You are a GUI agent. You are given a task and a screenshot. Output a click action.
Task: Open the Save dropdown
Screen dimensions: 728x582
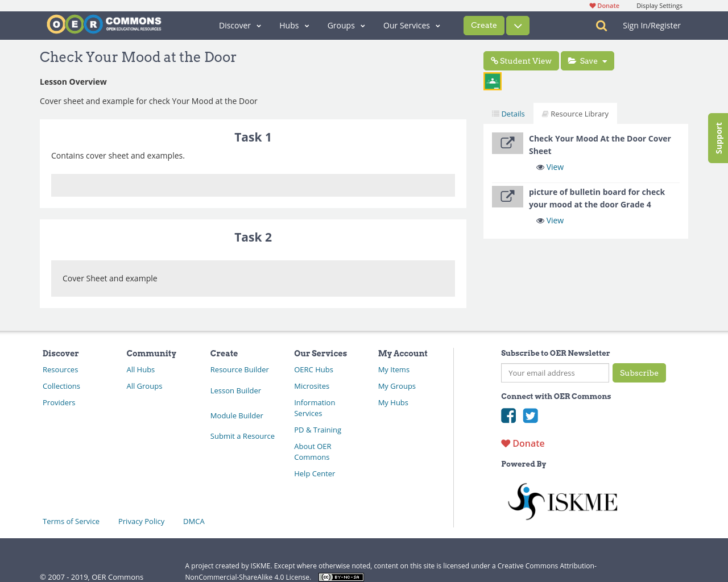click(587, 61)
